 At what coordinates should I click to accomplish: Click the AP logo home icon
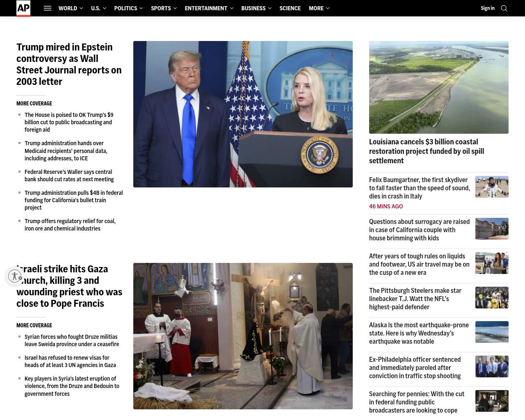(x=23, y=8)
